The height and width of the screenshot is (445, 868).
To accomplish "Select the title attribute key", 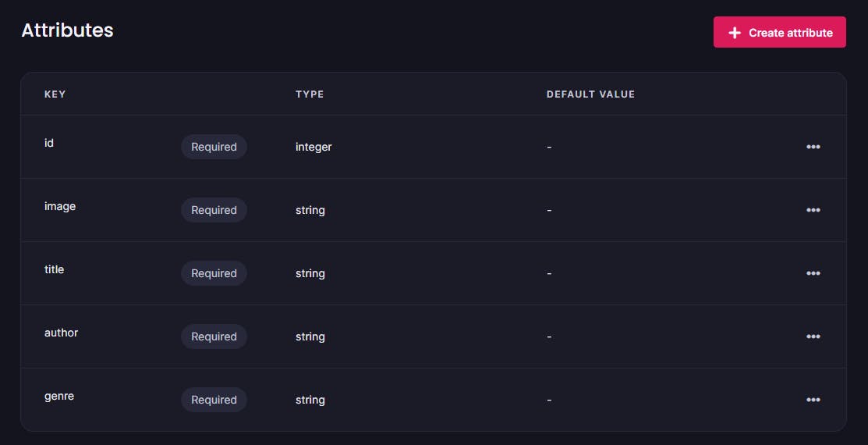I will (x=55, y=270).
